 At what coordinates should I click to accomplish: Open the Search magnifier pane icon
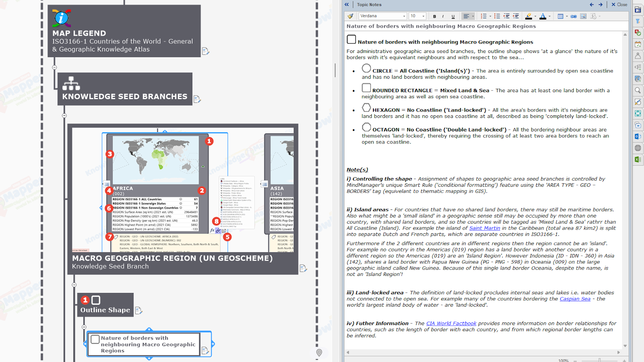638,90
